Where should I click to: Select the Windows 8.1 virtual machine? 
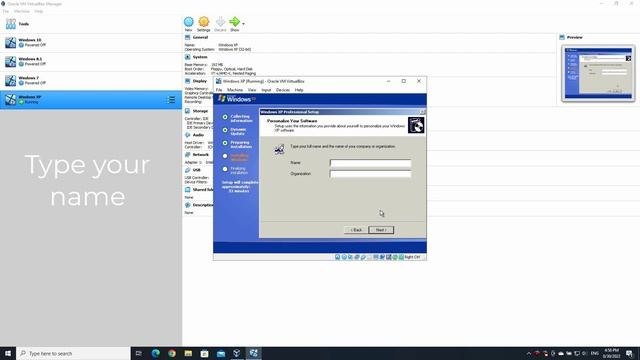pos(91,62)
